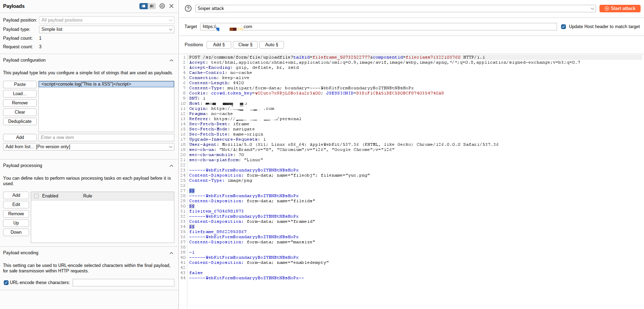Screen dimensions: 644x309
Task: Open the Sniper attack type dropdown
Action: (395, 9)
